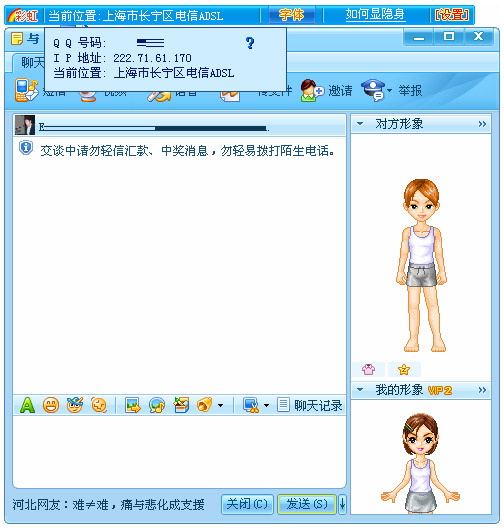This screenshot has height=528, width=504.
Task: Click the 举报 police hat icon
Action: (373, 90)
